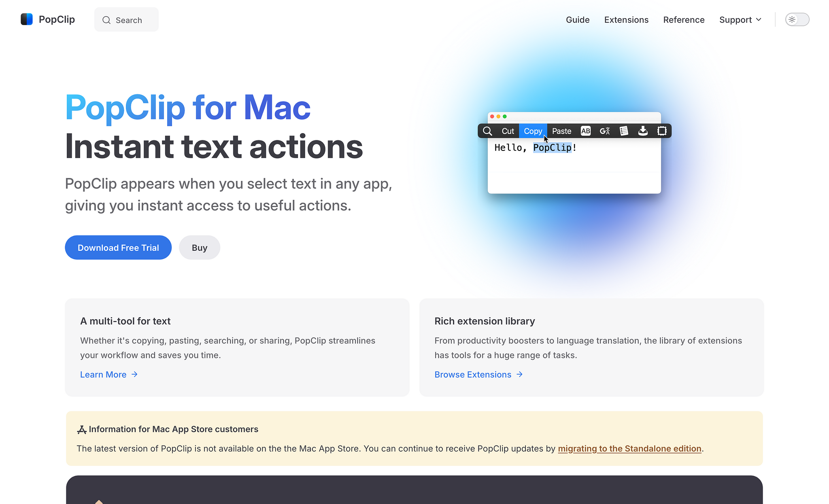This screenshot has height=504, width=829.
Task: Click the Cut icon in PopClip toolbar
Action: pyautogui.click(x=508, y=131)
